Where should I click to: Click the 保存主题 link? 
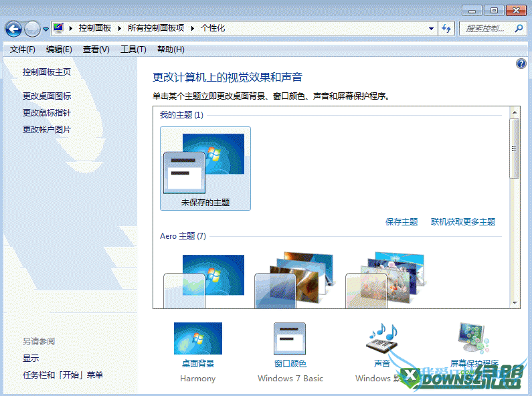tap(402, 222)
